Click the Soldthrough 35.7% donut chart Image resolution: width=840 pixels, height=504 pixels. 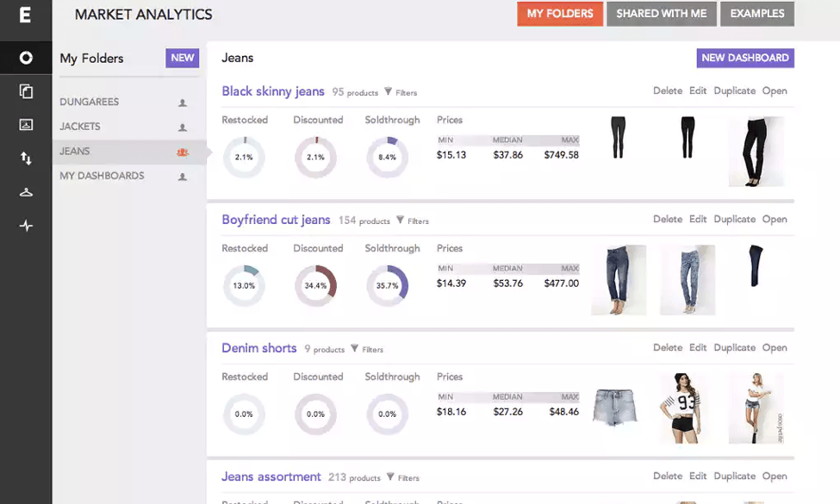387,285
